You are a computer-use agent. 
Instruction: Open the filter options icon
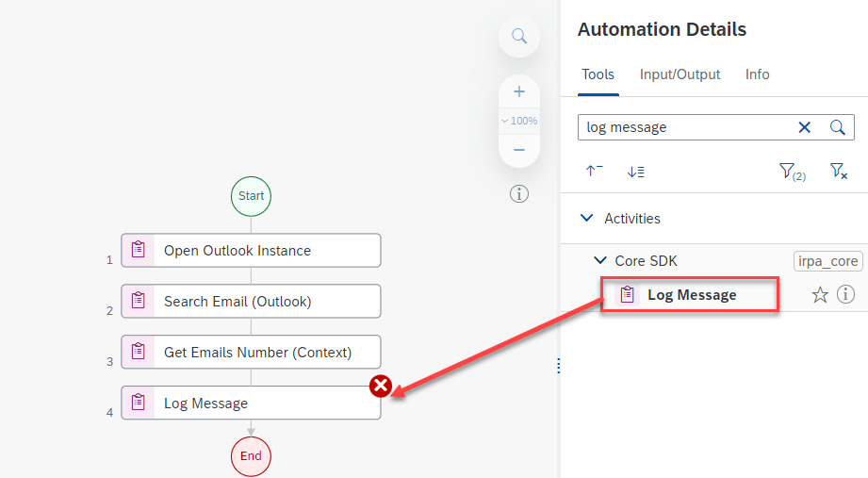(x=790, y=171)
